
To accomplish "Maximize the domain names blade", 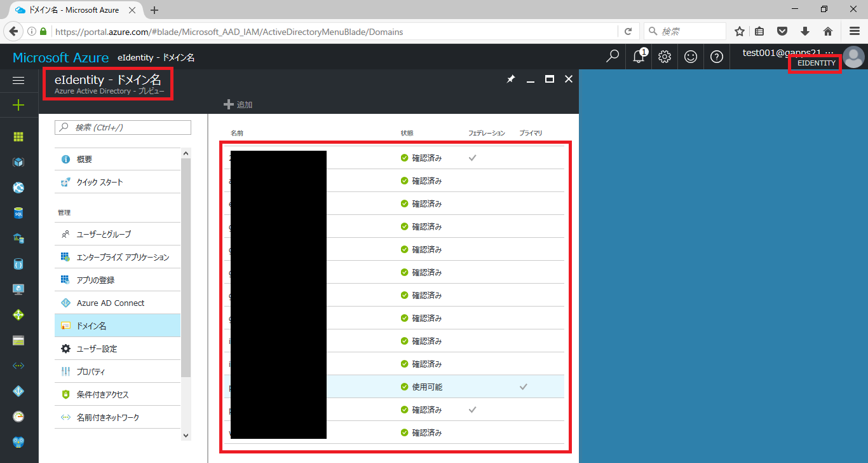I will pyautogui.click(x=550, y=79).
